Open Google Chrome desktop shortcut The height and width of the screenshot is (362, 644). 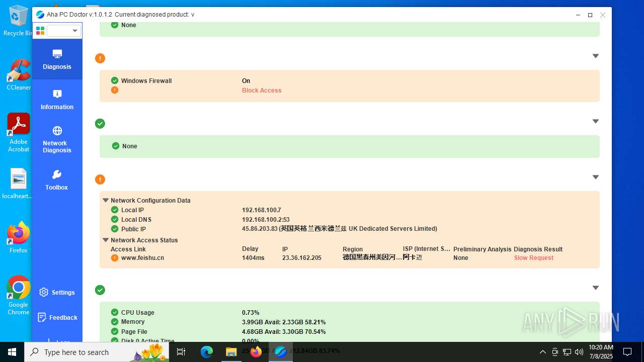19,296
